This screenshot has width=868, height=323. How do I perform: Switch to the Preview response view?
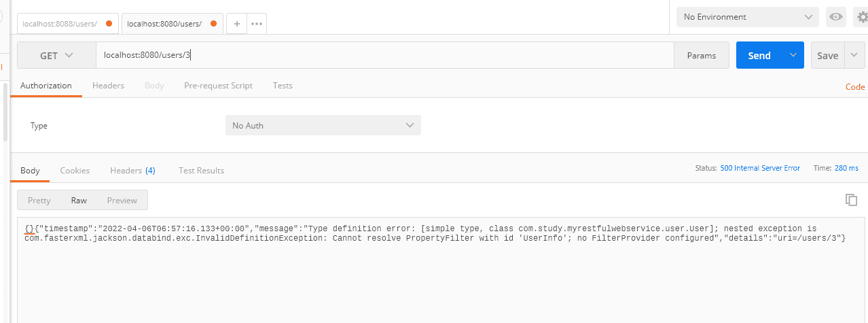[122, 201]
